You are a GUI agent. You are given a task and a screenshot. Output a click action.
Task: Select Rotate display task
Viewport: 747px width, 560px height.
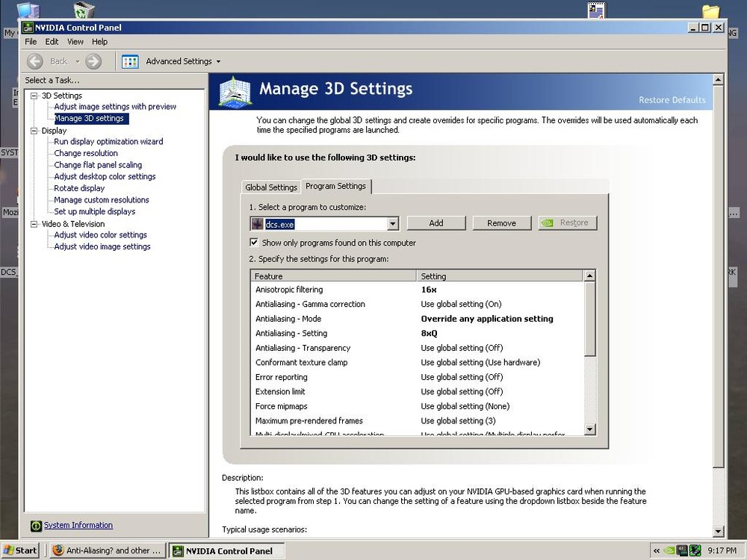pyautogui.click(x=79, y=188)
